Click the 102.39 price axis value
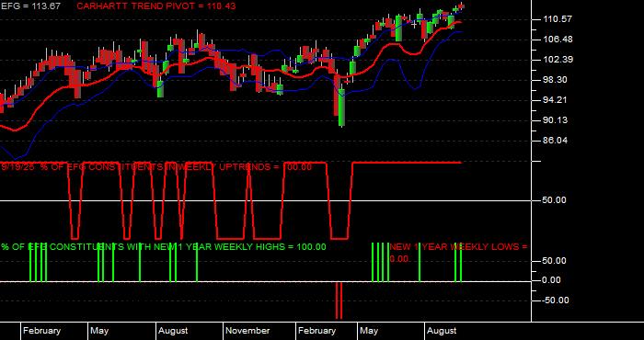The height and width of the screenshot is (340, 644). click(x=557, y=60)
